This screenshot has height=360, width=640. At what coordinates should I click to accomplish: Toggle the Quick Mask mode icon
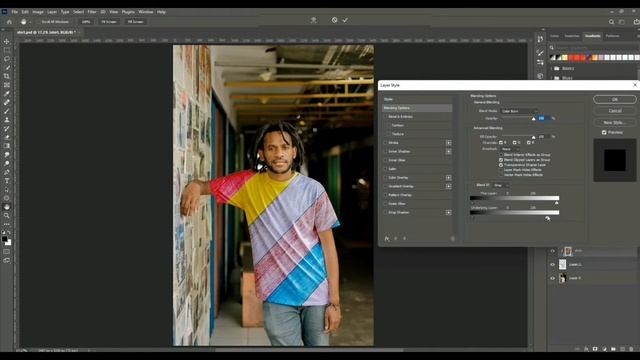coord(7,251)
